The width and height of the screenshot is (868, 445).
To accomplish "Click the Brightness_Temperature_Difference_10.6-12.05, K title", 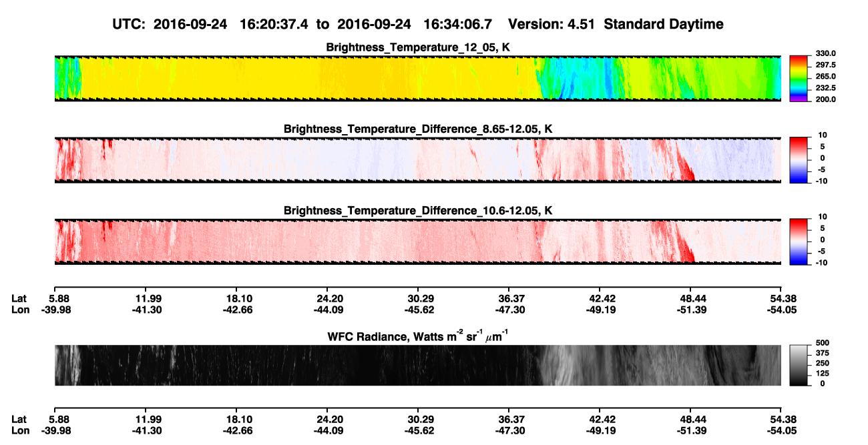I will click(x=419, y=210).
